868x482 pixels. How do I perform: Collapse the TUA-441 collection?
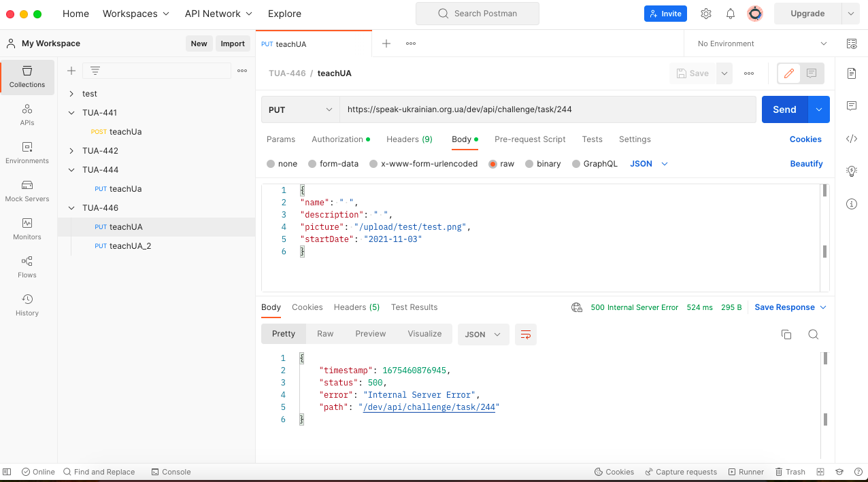[71, 113]
